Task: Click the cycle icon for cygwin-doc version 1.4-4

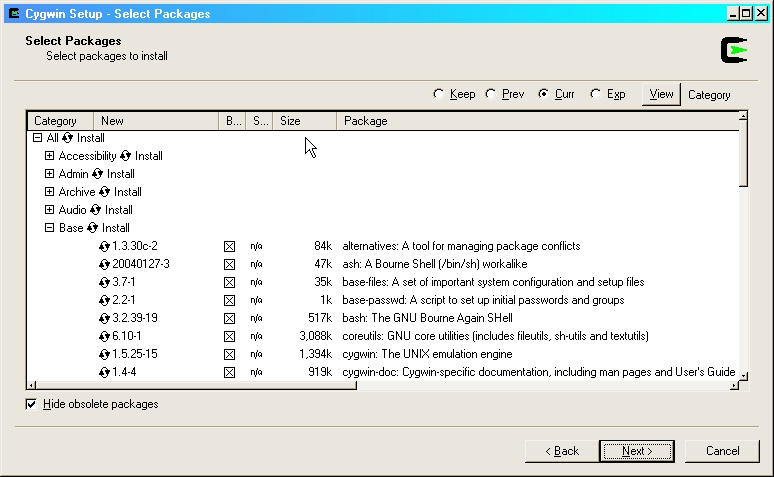Action: click(x=104, y=372)
